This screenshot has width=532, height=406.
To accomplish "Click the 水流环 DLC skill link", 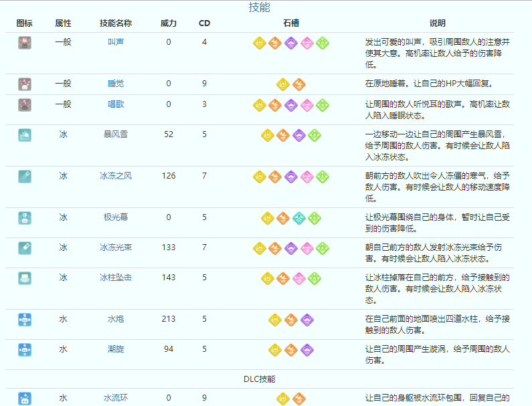I will pos(116,398).
